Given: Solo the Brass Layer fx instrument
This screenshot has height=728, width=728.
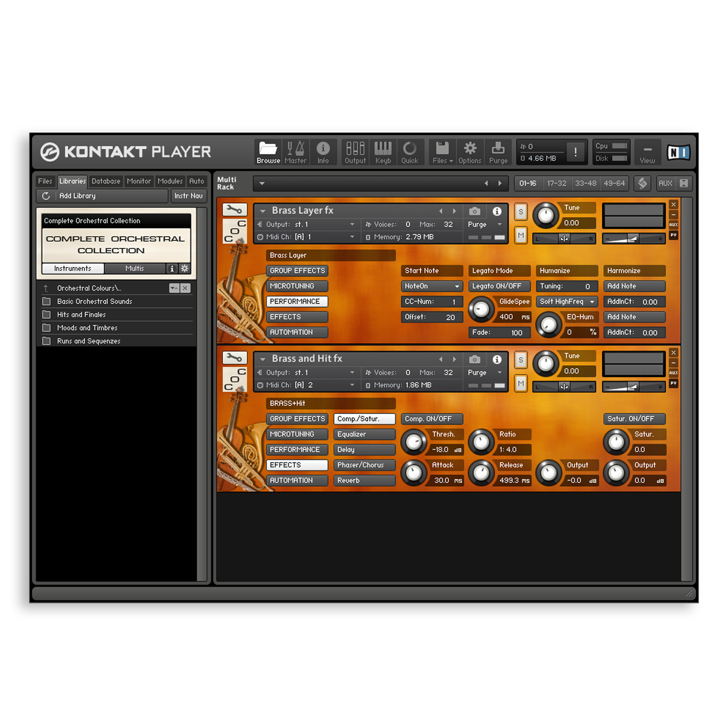Looking at the screenshot, I should (520, 212).
